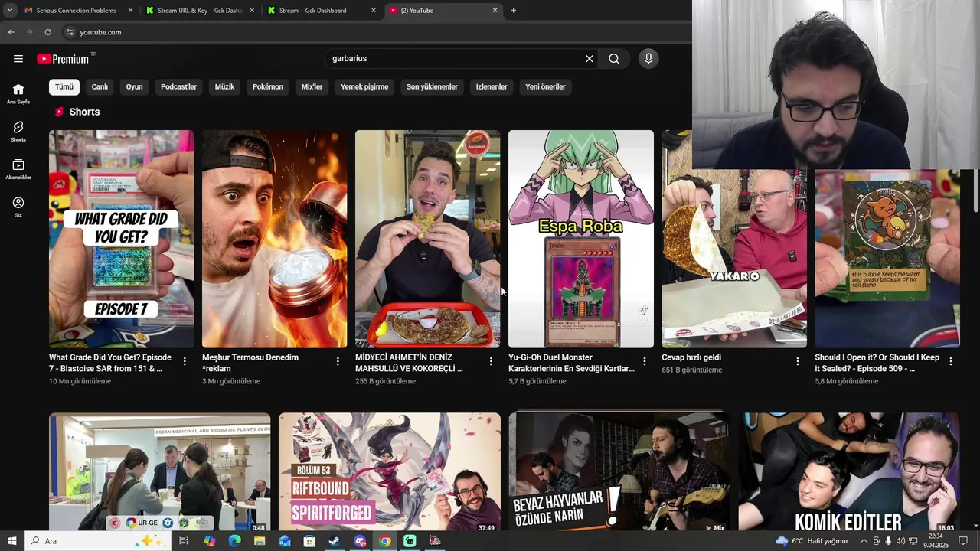Open more options for Yu-Gi-Oh Duel Monster short

(x=644, y=361)
